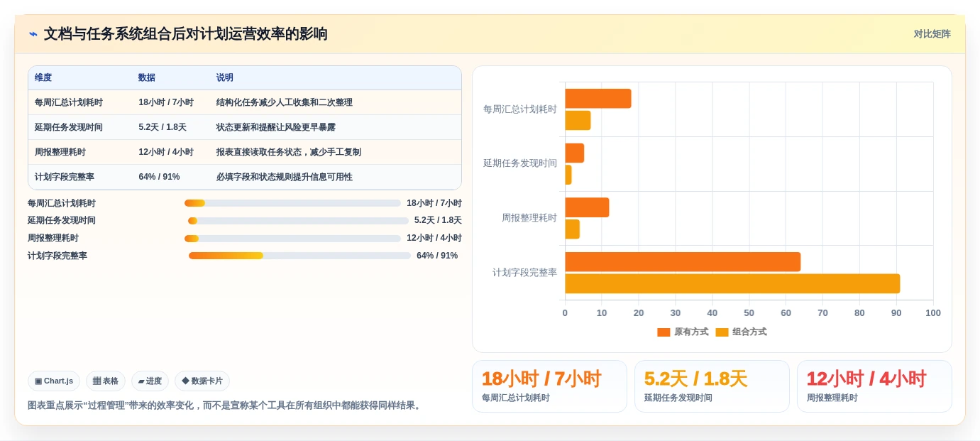Screen dimensions: 980x441
Task: Click the 延期任务发现时间 progress bar
Action: pos(298,221)
